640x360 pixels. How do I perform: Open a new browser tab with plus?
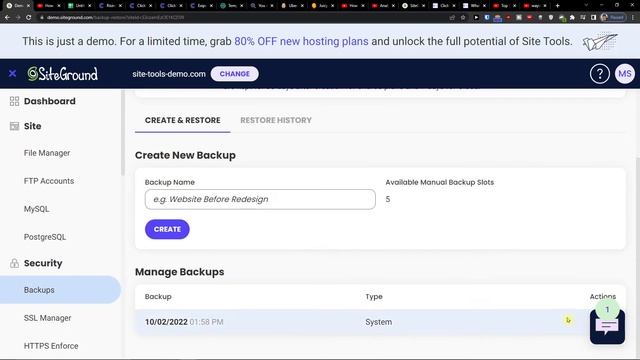pyautogui.click(x=558, y=6)
